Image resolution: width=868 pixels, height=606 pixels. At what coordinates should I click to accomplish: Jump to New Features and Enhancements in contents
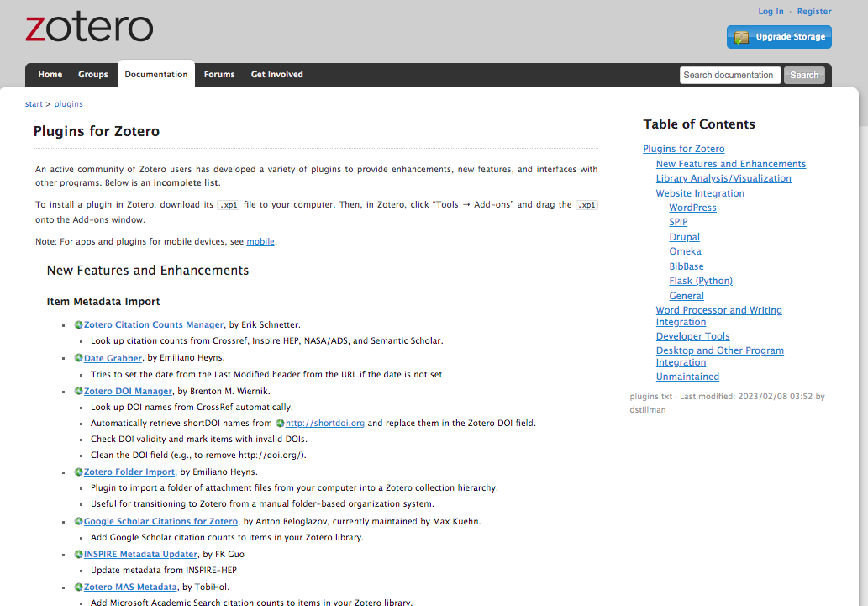(x=731, y=164)
